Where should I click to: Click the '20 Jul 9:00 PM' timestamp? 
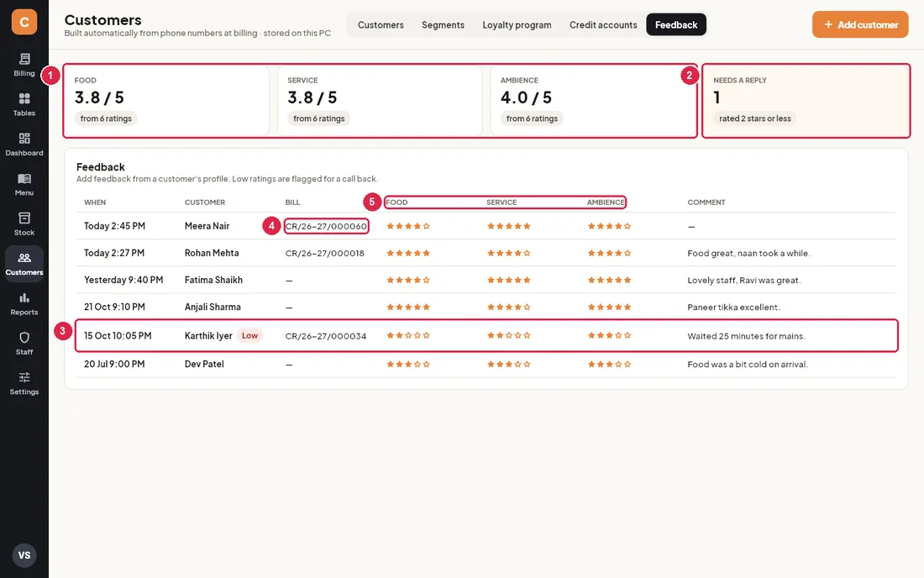(114, 364)
